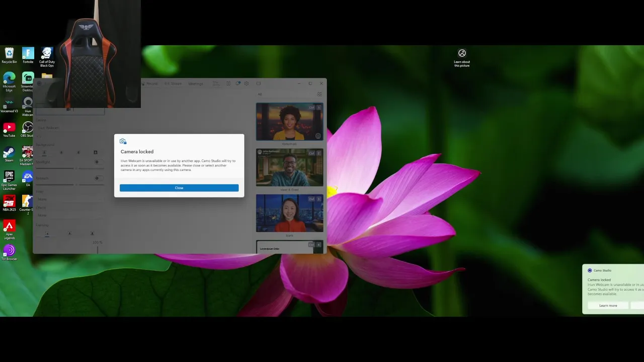
Task: Choose the Blank overlay thumbnail
Action: [289, 213]
